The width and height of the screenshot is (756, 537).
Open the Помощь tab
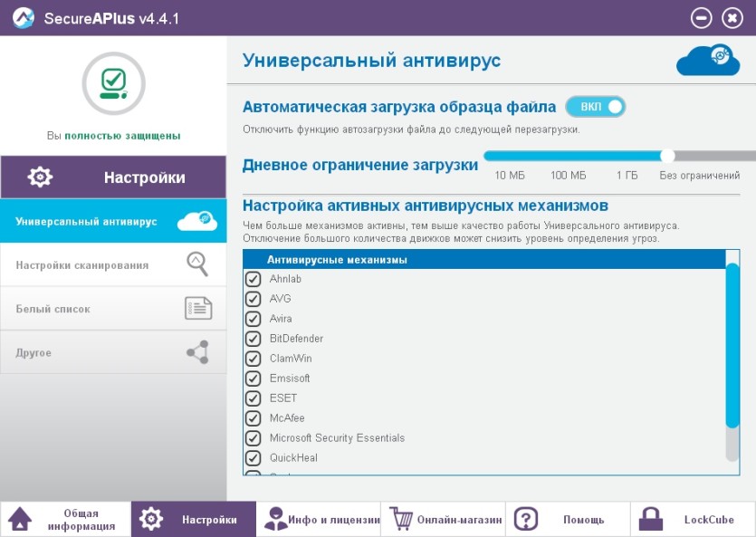568,519
